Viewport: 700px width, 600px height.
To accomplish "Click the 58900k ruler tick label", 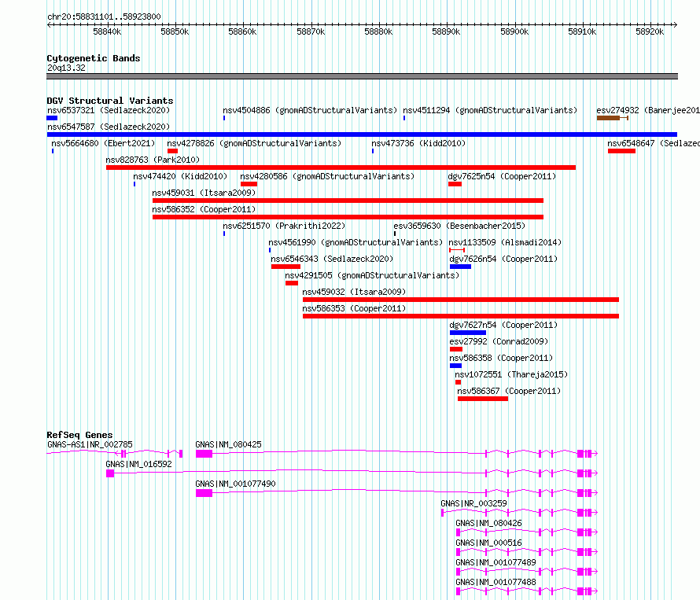I will tap(514, 31).
